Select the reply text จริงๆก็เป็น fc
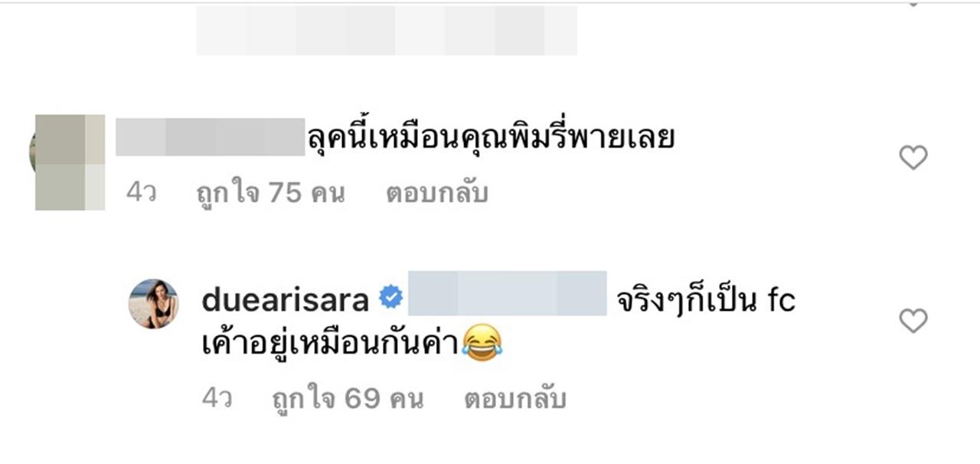Screen dimensions: 980x464 (x=706, y=301)
